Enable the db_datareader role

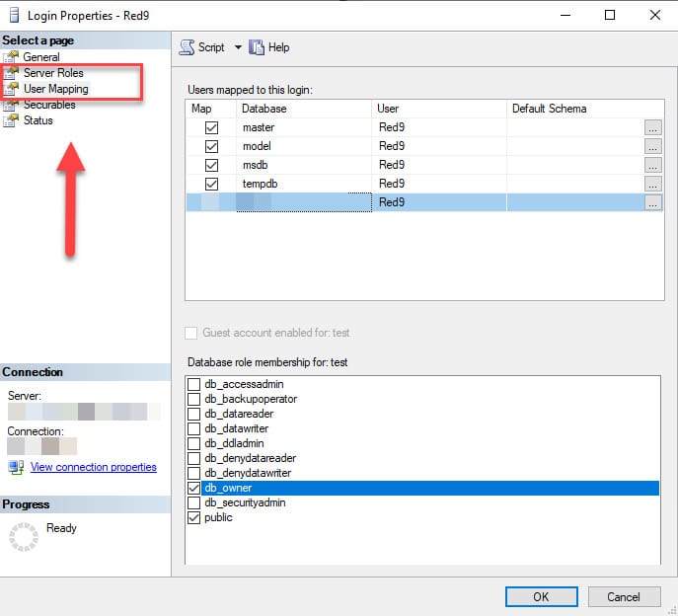[x=193, y=414]
